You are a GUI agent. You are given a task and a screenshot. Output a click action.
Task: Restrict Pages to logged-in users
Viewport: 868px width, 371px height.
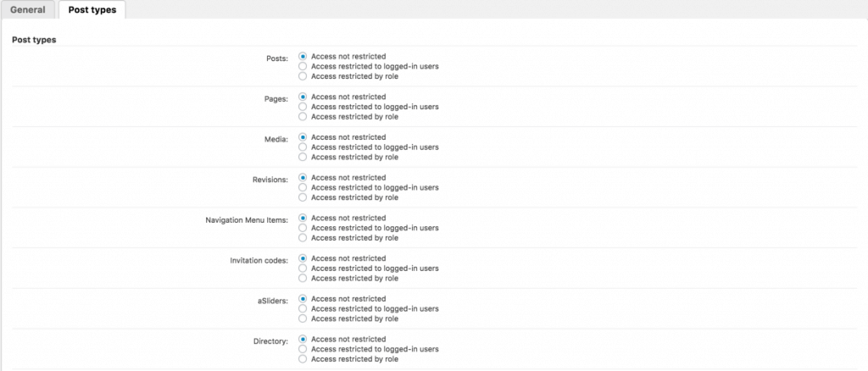tap(303, 107)
